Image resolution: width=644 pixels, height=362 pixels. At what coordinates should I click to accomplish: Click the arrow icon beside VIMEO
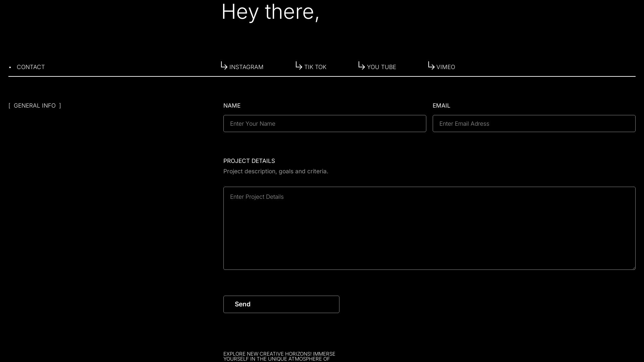pos(431,66)
